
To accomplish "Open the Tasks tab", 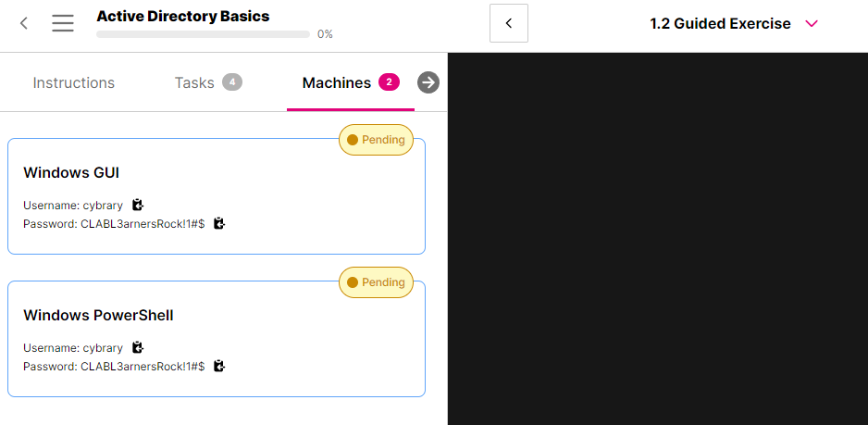I will click(x=194, y=82).
